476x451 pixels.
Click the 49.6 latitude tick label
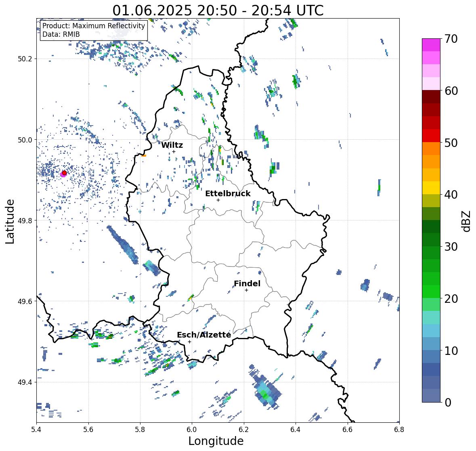pos(25,301)
